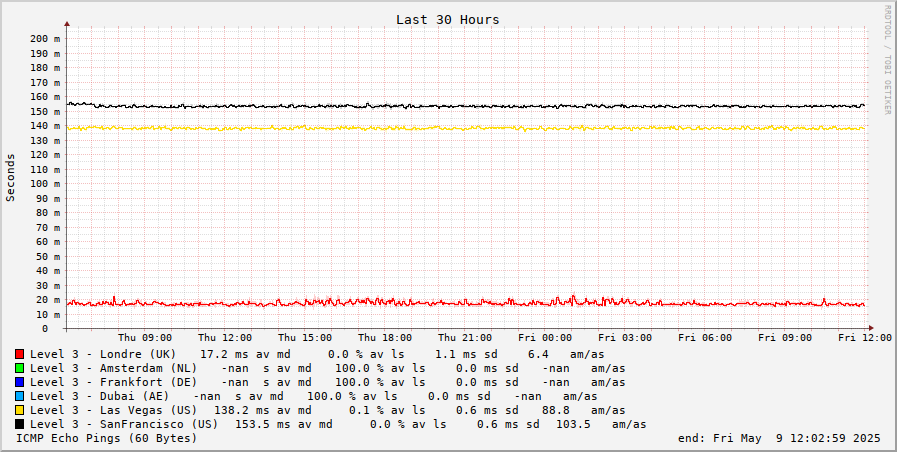897x452 pixels.
Task: Click the "Fri 06:00" x-axis label
Action: click(x=705, y=338)
